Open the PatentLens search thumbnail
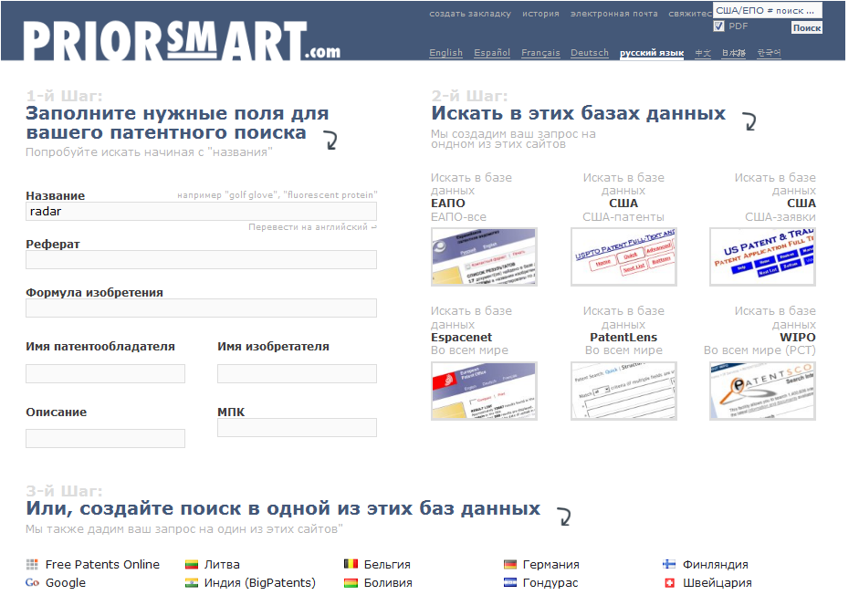This screenshot has height=616, width=859. 623,391
